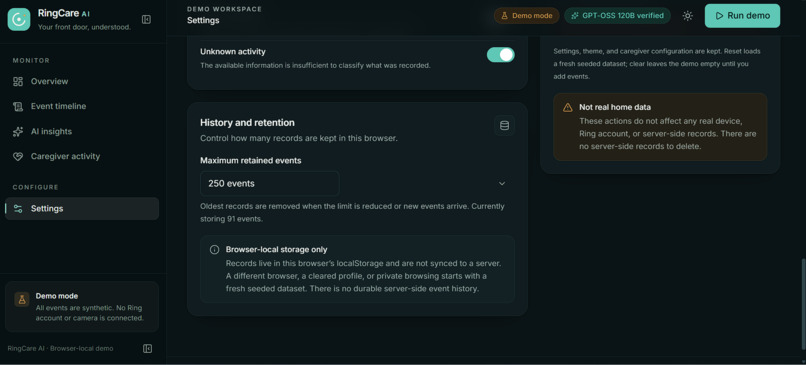Viewport: 806px width, 365px height.
Task: Click the RingCare AI logo icon
Action: click(x=19, y=19)
